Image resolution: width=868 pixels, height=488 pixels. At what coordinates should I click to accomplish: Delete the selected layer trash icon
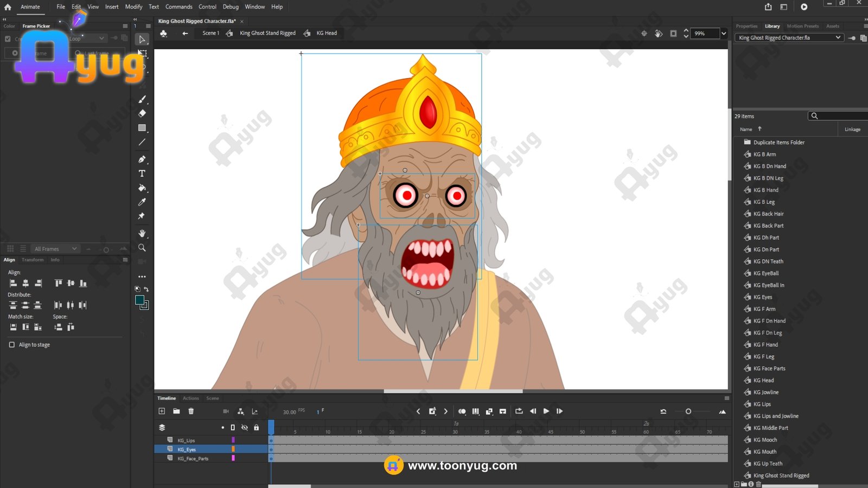(x=191, y=411)
